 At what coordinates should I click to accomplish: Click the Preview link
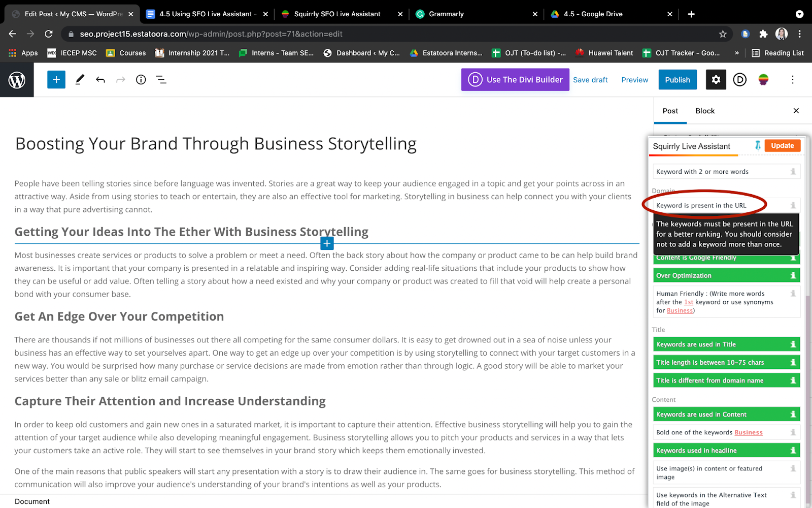[x=635, y=80]
